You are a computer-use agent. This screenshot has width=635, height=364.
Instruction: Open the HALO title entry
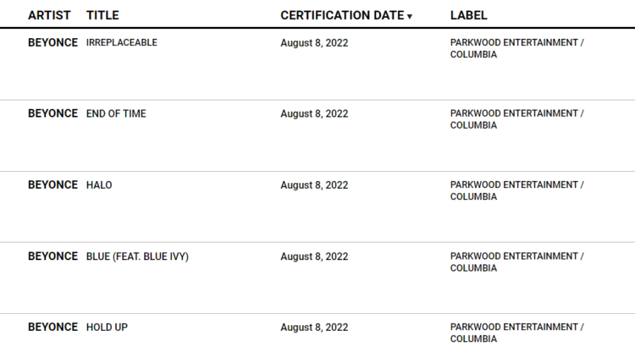(99, 185)
